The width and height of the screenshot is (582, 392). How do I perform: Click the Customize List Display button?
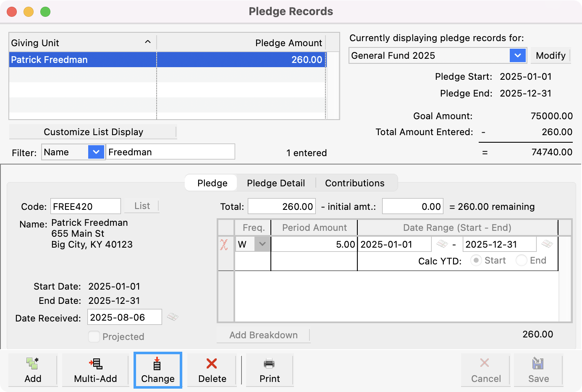(93, 132)
